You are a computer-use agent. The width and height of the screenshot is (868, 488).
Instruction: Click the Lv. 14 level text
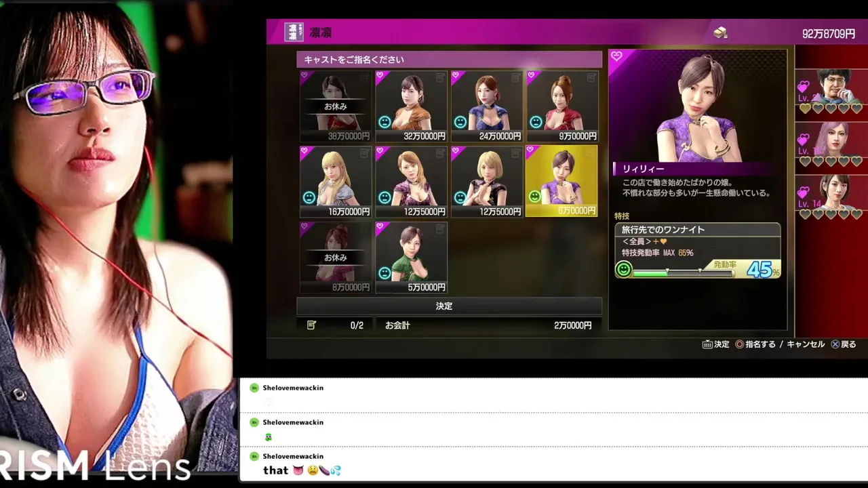point(811,204)
